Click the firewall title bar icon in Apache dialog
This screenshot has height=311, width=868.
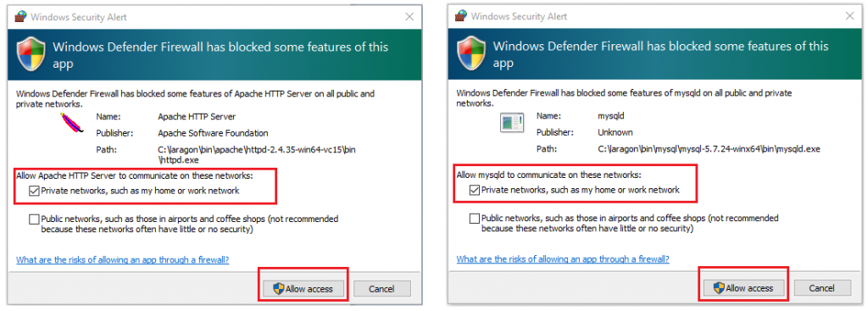[x=20, y=17]
